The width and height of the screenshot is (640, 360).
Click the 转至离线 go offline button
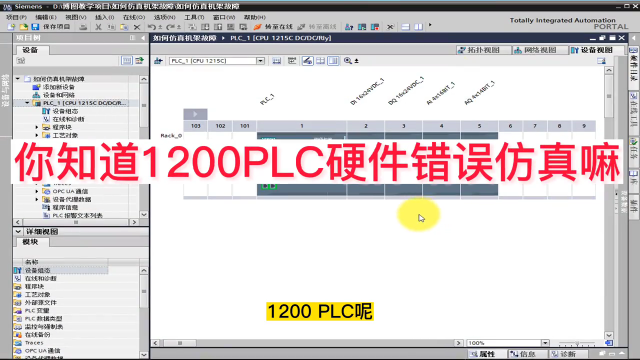[x=317, y=27]
